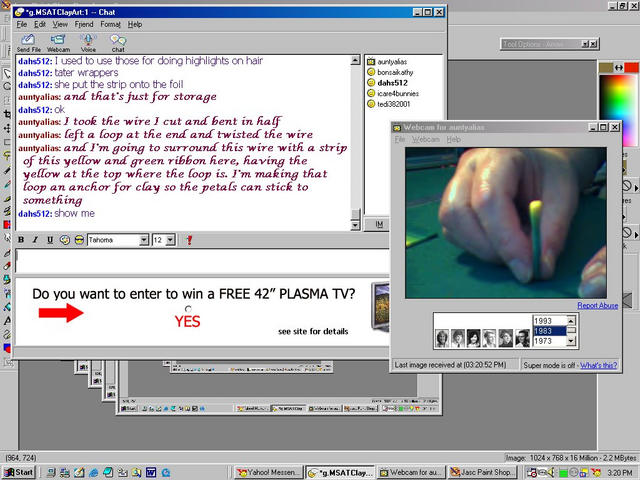
Task: Click chat log scrollbar down arrow
Action: tap(356, 225)
